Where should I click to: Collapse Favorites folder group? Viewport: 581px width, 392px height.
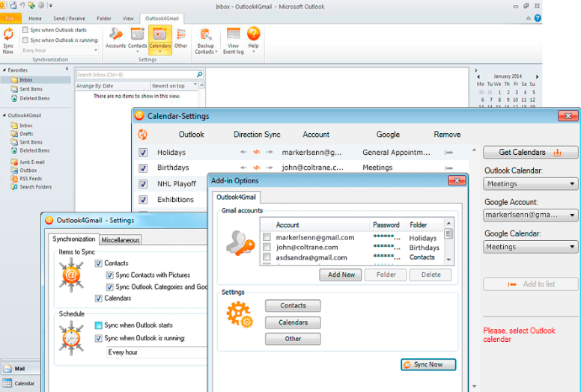coord(4,70)
